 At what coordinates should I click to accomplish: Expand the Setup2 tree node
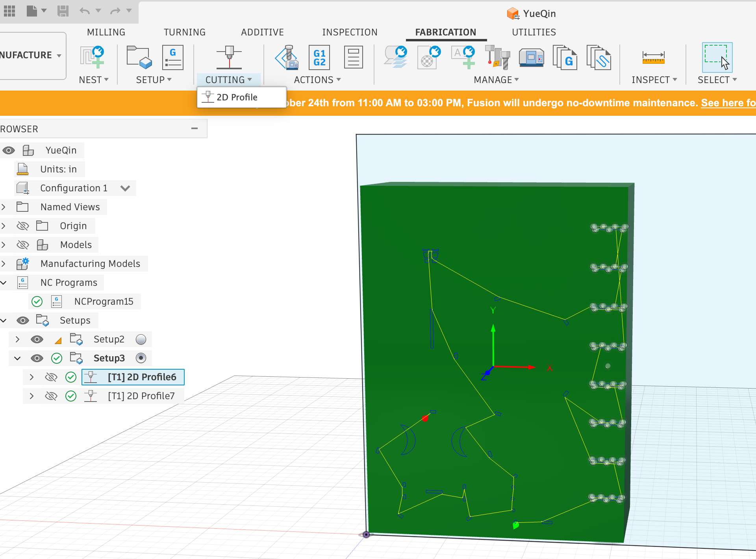(x=17, y=339)
